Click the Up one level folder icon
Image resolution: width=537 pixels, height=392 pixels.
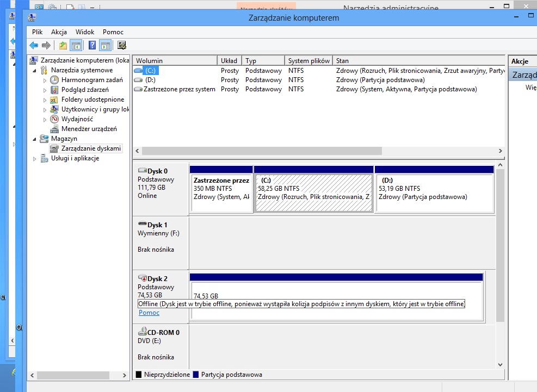[63, 46]
